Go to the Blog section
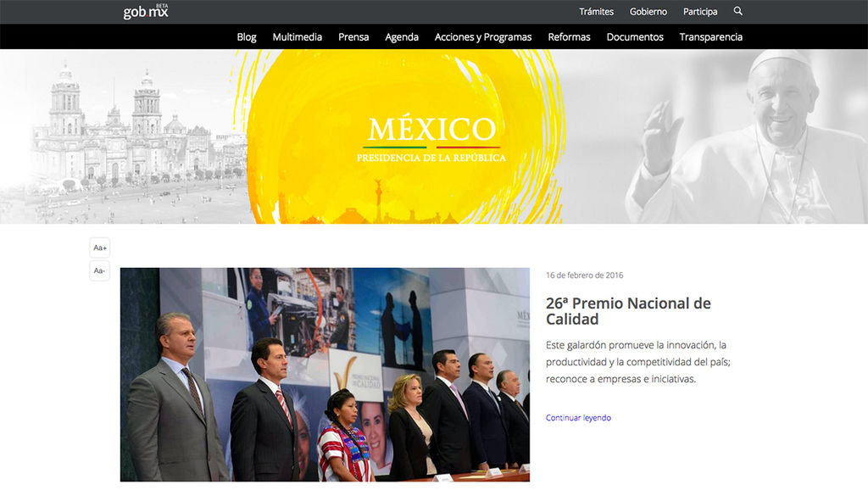This screenshot has height=490, width=868. click(247, 36)
